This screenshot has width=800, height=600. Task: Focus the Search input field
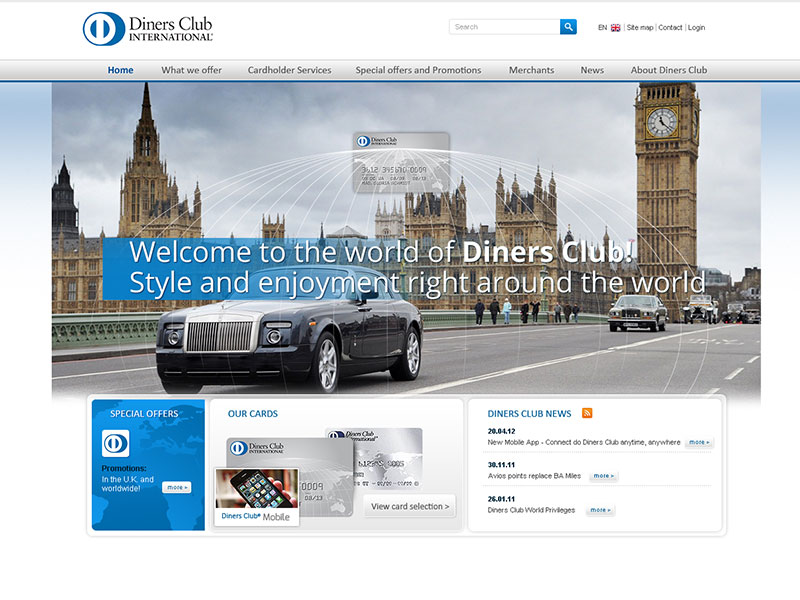coord(504,27)
